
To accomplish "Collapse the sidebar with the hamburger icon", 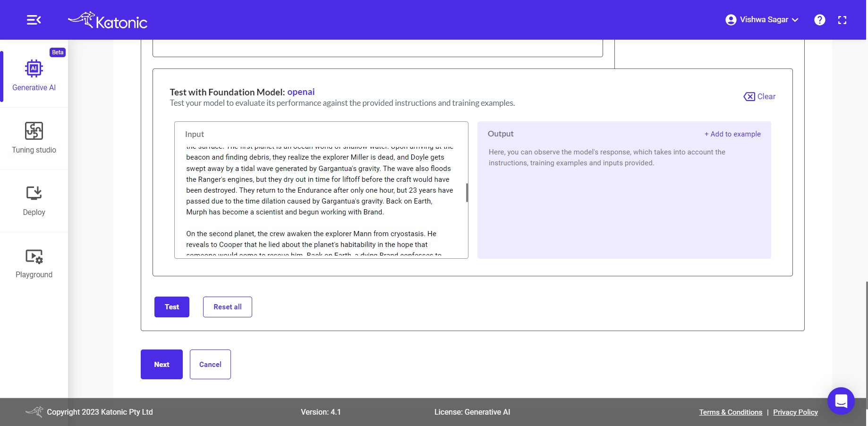I will pyautogui.click(x=34, y=20).
